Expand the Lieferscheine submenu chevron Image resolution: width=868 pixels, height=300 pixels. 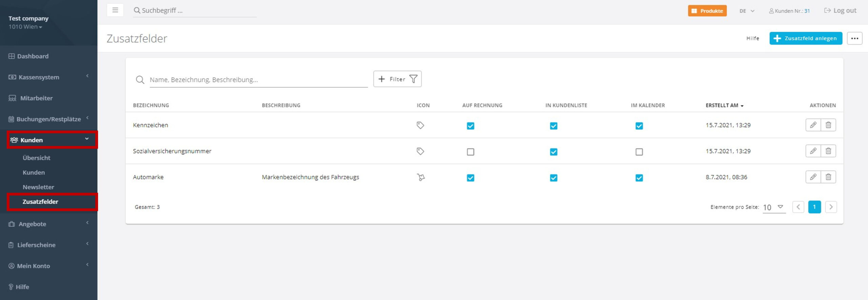coord(87,244)
